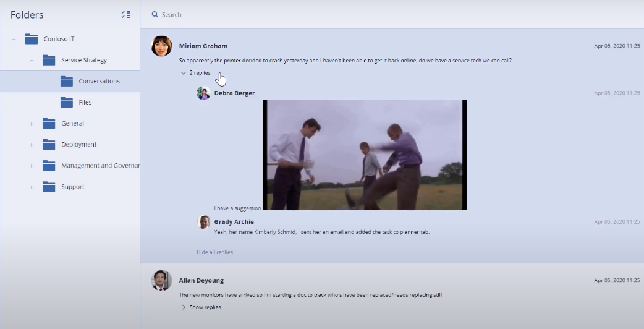Screen dimensions: 644x329
Task: Click Allan's new monitors message text
Action: coord(310,295)
